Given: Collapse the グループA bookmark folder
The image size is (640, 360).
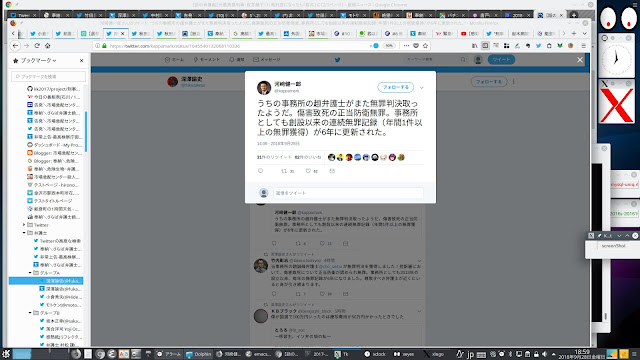Looking at the screenshot, I should [x=30, y=273].
